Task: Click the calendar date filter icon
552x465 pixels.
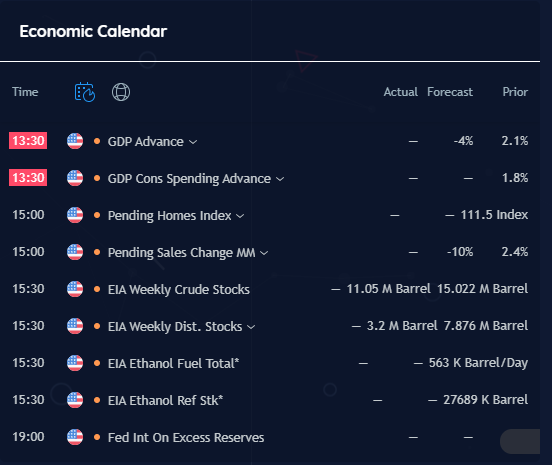Action: [x=84, y=92]
